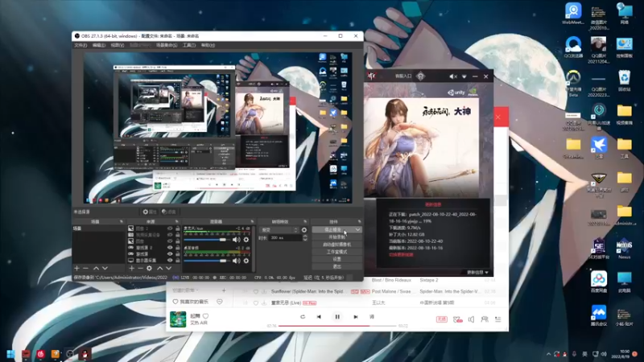Toggle visibility of 视频采集设备 source
The width and height of the screenshot is (644, 362).
click(x=170, y=235)
